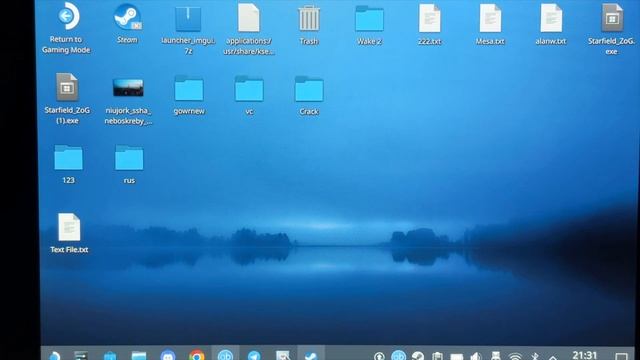The width and height of the screenshot is (640, 360).
Task: Select the Text File.txt document
Action: coord(69,233)
